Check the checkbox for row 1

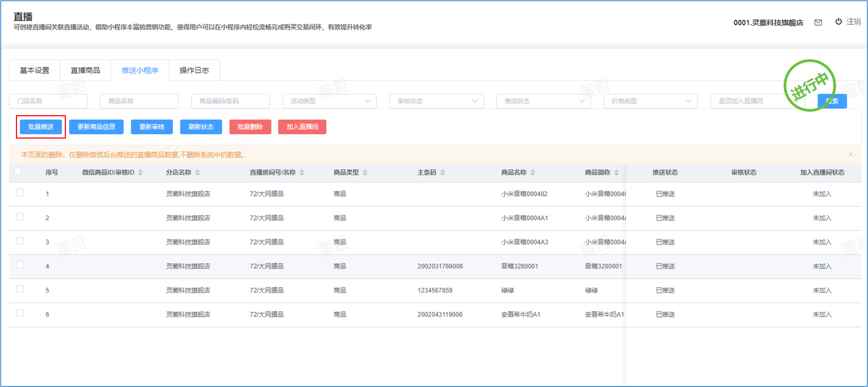click(x=20, y=193)
